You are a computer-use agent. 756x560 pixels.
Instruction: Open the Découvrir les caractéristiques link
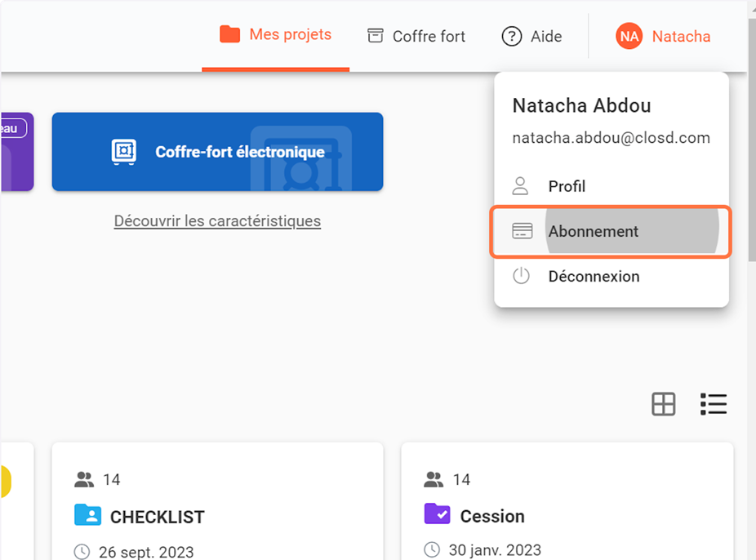217,220
